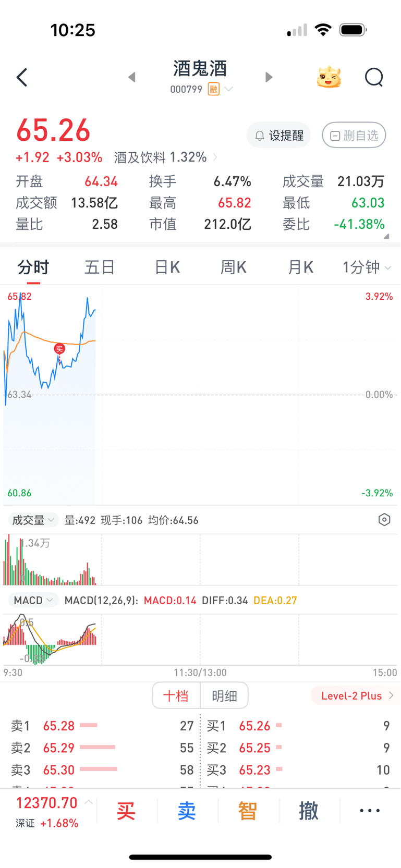Tap the back arrow icon

[x=22, y=78]
